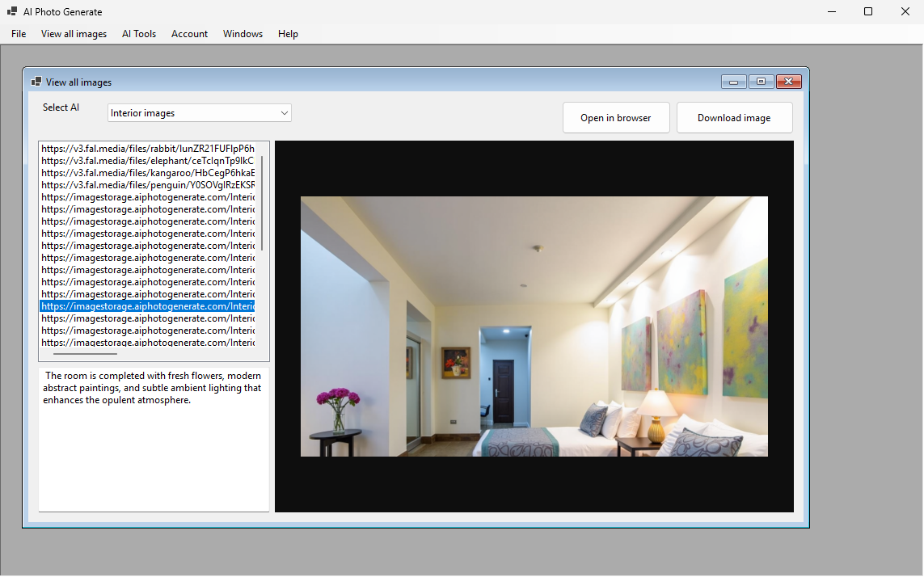Click the vertical scrollbar of the URL list
Screen dimensions: 924x577
coord(262,204)
